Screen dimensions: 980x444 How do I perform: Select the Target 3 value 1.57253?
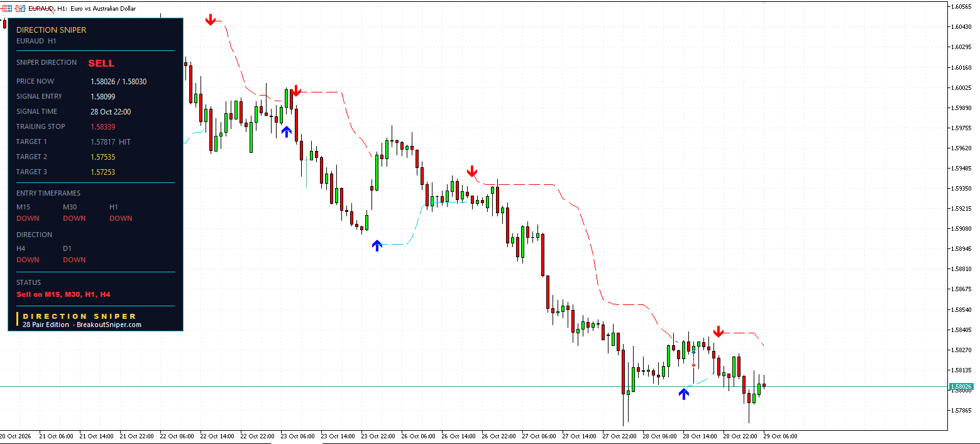pyautogui.click(x=103, y=172)
